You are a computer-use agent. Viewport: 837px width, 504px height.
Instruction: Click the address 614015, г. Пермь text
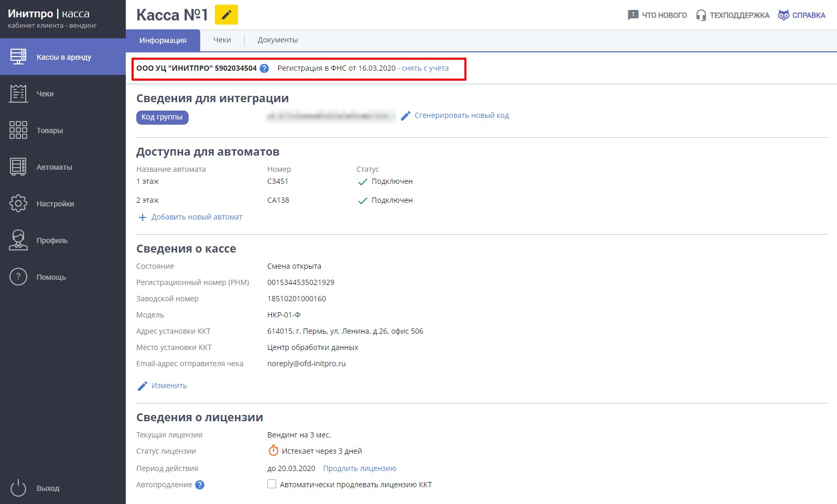coord(345,331)
